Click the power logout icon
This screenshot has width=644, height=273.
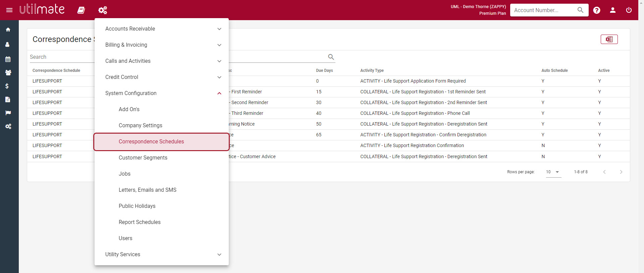click(629, 10)
